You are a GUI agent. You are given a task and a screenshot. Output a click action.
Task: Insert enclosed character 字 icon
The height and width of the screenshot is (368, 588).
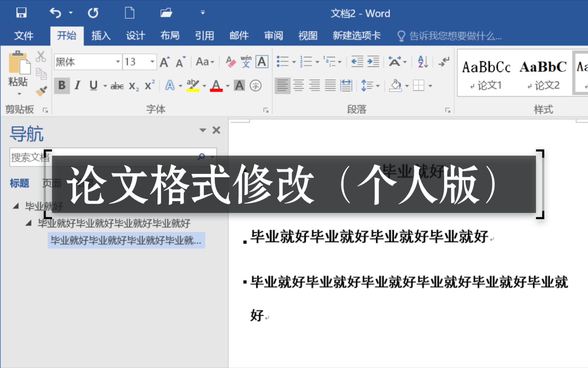(x=256, y=86)
